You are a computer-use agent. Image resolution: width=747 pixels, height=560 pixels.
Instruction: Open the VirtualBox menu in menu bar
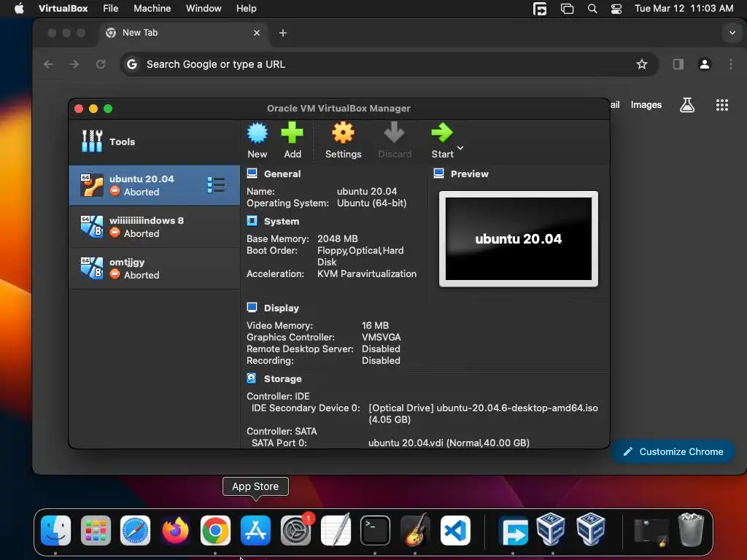pyautogui.click(x=63, y=9)
